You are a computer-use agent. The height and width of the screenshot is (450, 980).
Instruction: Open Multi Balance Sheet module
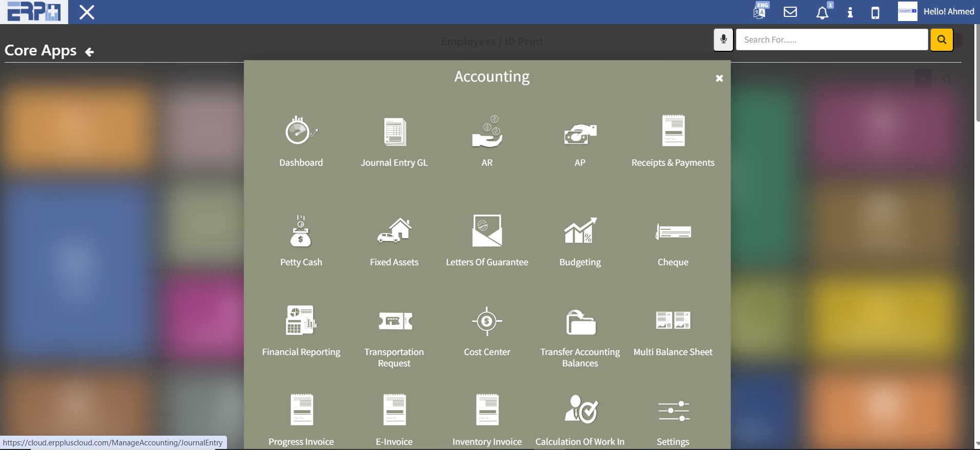(672, 321)
